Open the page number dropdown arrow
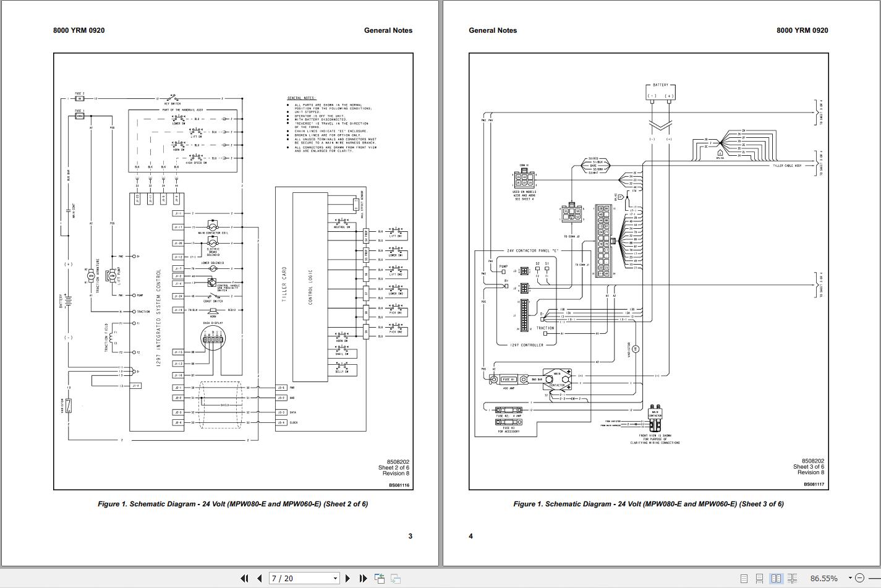This screenshot has width=881, height=588. pyautogui.click(x=336, y=579)
